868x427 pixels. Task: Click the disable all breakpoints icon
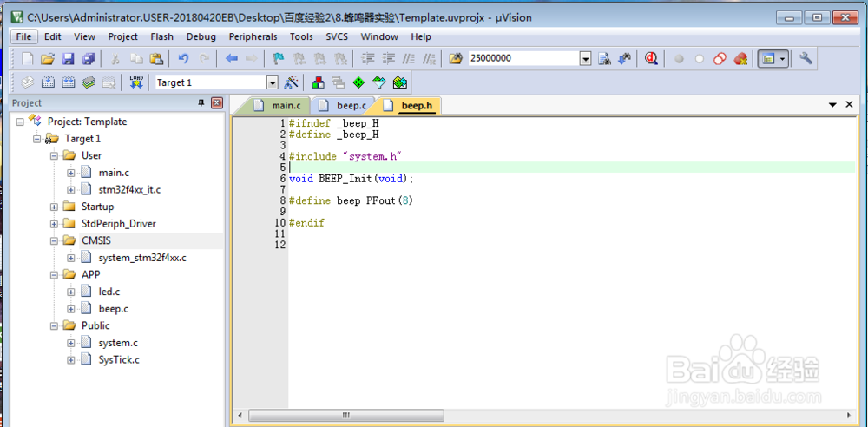pos(720,59)
